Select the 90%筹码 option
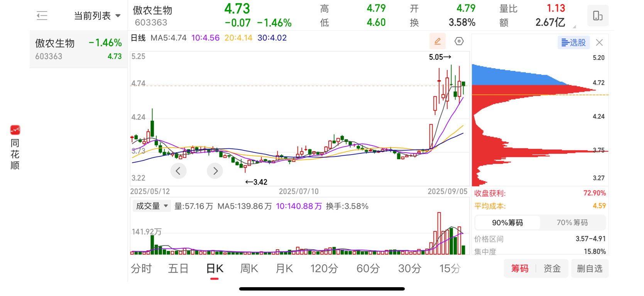644x296 pixels. pos(507,223)
